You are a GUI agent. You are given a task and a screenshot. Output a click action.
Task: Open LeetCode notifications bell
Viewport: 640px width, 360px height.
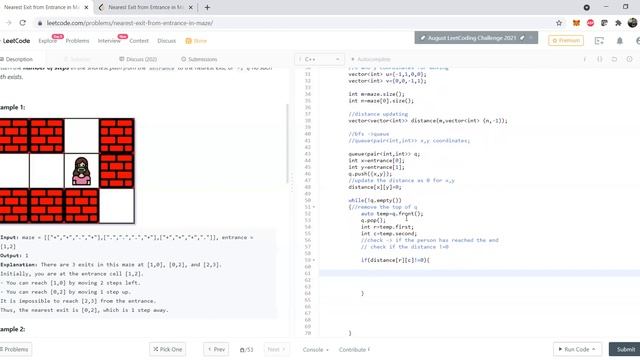tap(620, 40)
